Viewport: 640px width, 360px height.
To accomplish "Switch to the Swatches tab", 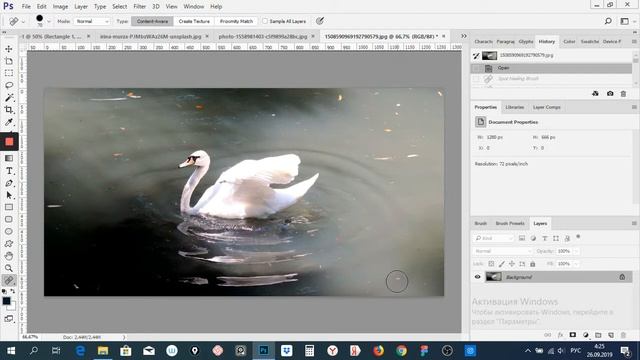I will [589, 42].
